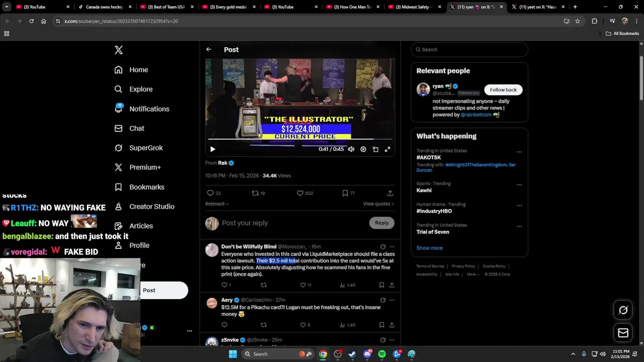Open Home from the sidebar
644x362 pixels.
click(x=131, y=70)
